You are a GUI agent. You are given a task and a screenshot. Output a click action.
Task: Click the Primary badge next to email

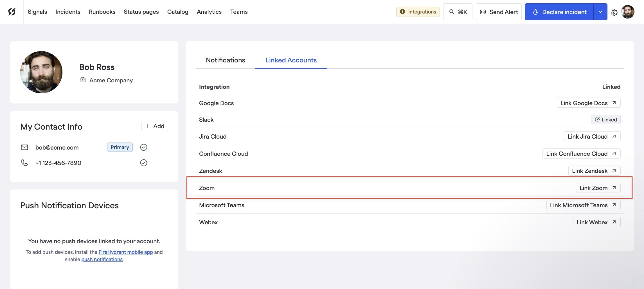coord(120,147)
